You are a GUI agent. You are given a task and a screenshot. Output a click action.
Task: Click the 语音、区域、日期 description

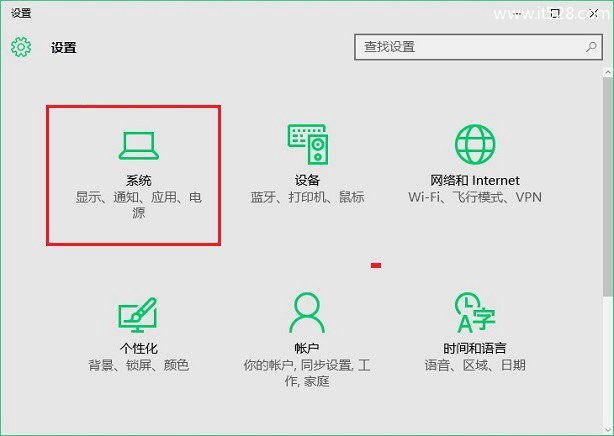(475, 365)
